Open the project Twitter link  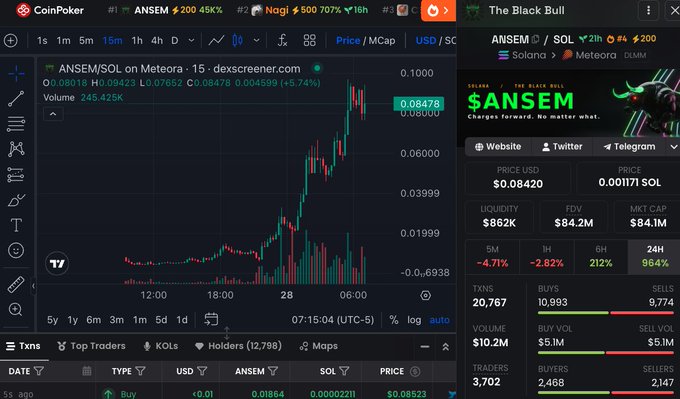point(562,147)
